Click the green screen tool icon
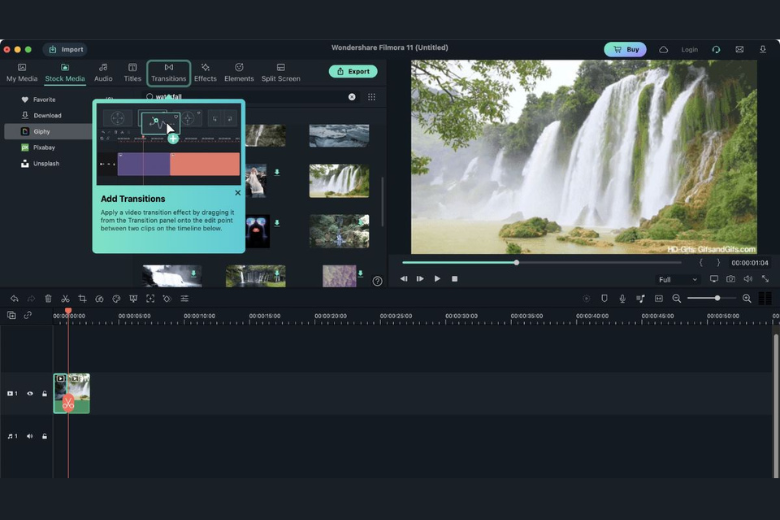780x520 pixels. (x=133, y=299)
